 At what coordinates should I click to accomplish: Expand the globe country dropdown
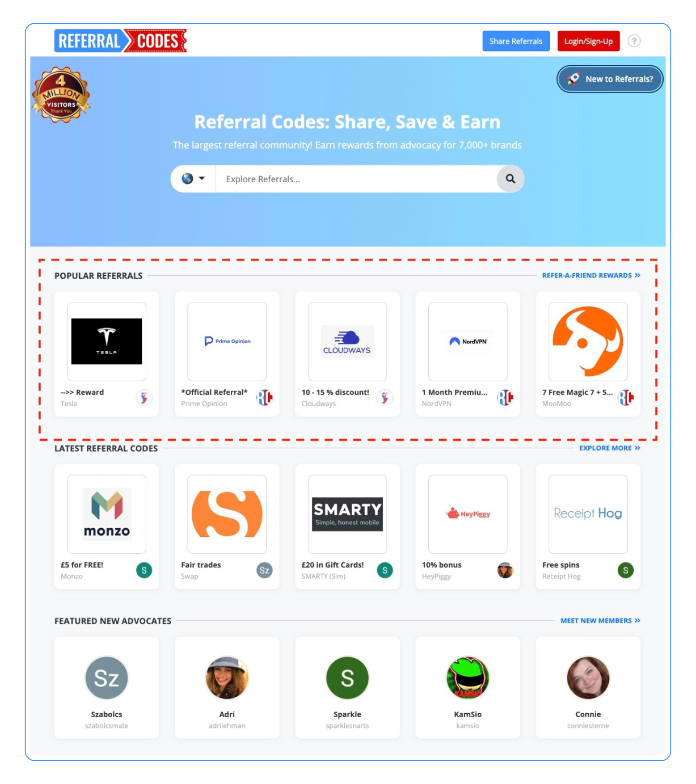click(x=193, y=179)
